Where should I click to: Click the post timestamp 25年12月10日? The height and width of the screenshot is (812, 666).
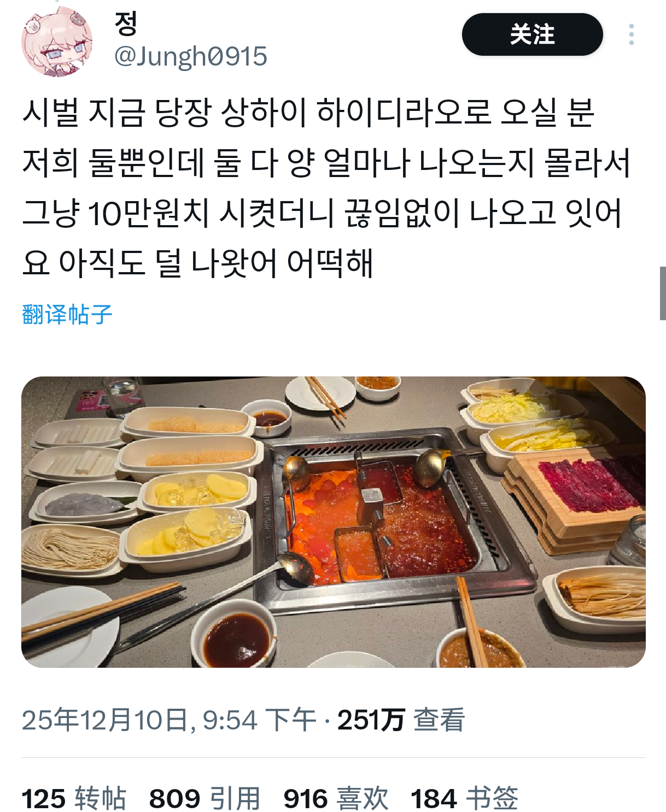105,720
